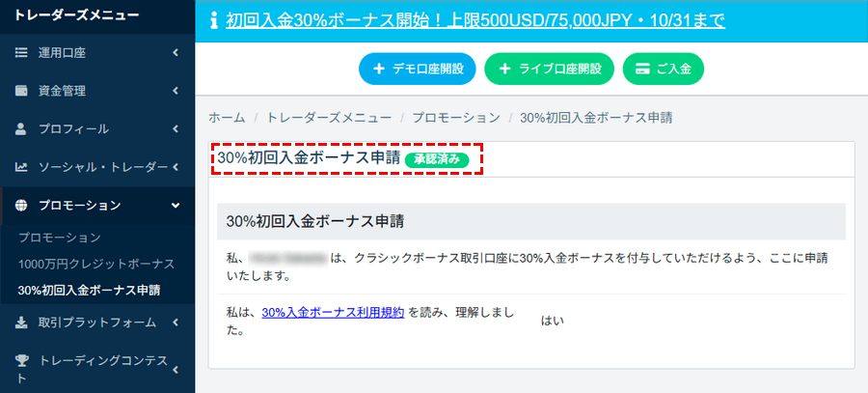Click the ご入金 button

[x=664, y=70]
